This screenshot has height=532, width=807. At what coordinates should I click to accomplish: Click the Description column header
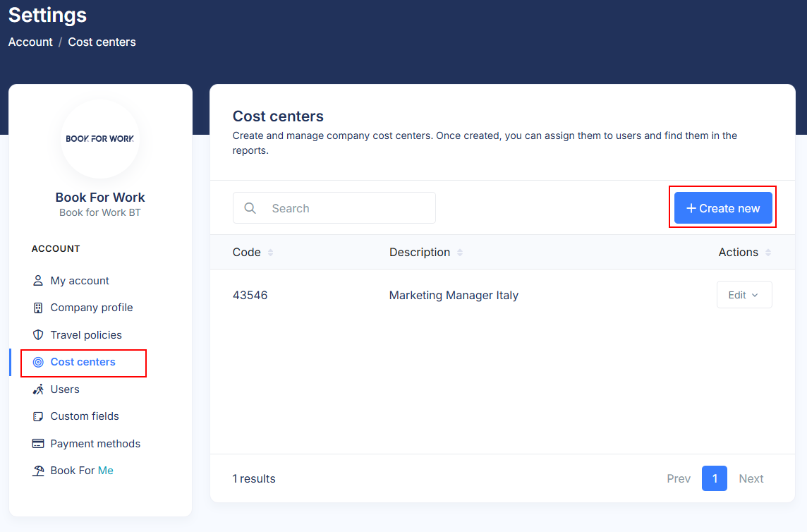tap(420, 253)
